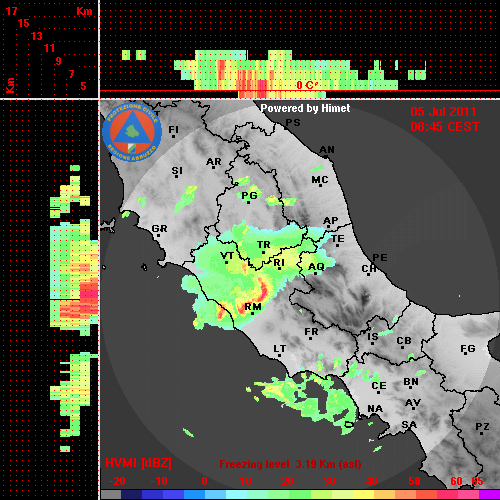This screenshot has height=500, width=500.
Task: Select the AV city label
Action: 413,403
